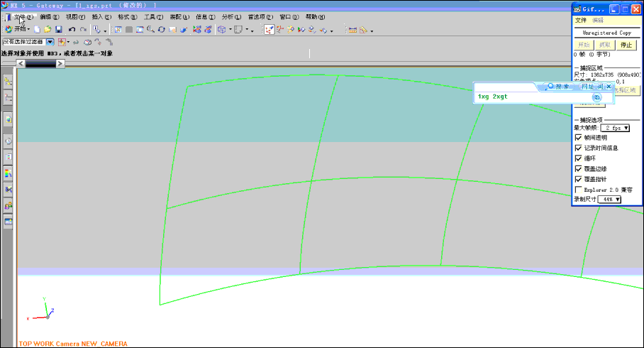The image size is (644, 348).
Task: Open the 窗口 menu
Action: coord(289,17)
